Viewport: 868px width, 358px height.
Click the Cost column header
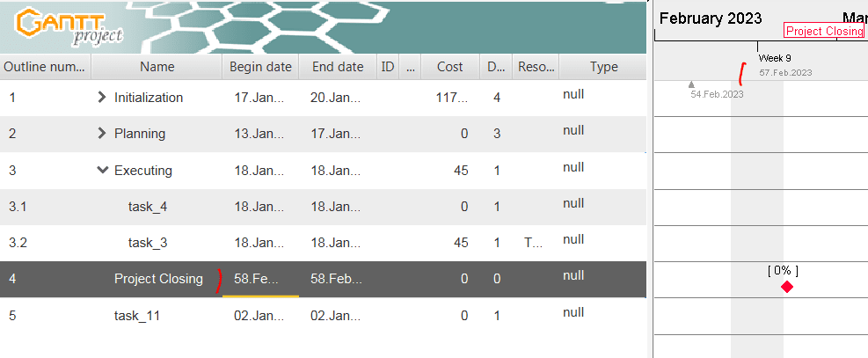tap(449, 67)
